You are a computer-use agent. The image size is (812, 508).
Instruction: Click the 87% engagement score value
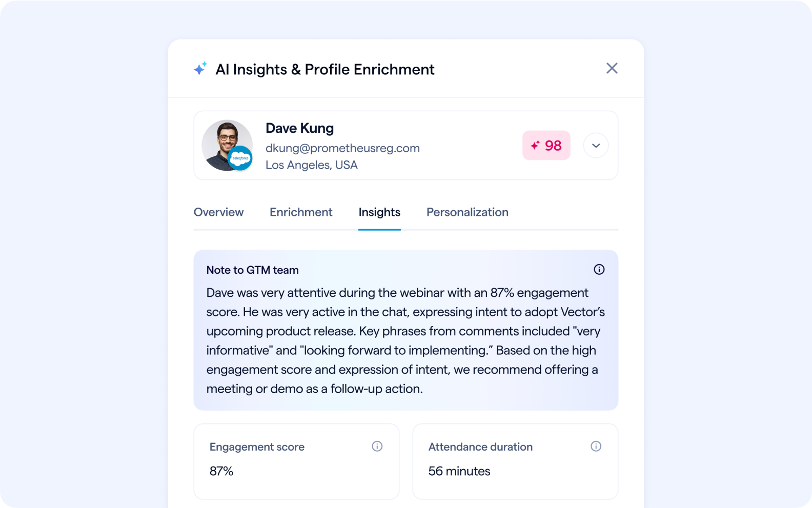[221, 471]
